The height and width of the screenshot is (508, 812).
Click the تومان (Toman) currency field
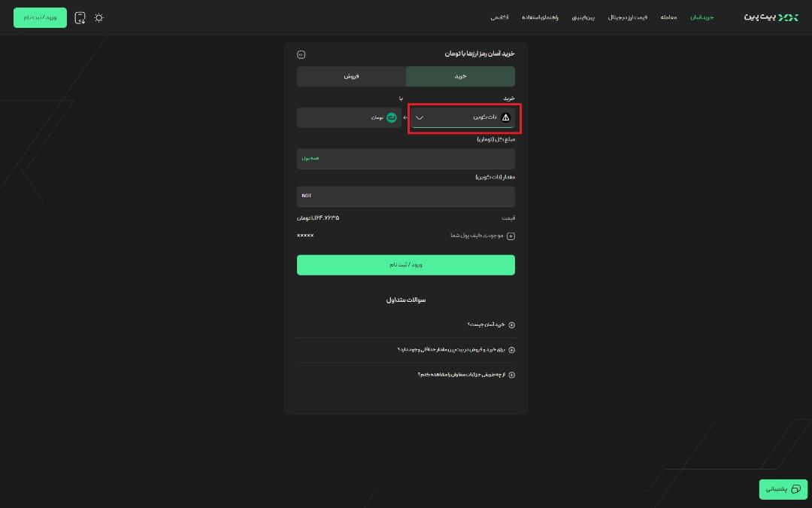(x=349, y=117)
